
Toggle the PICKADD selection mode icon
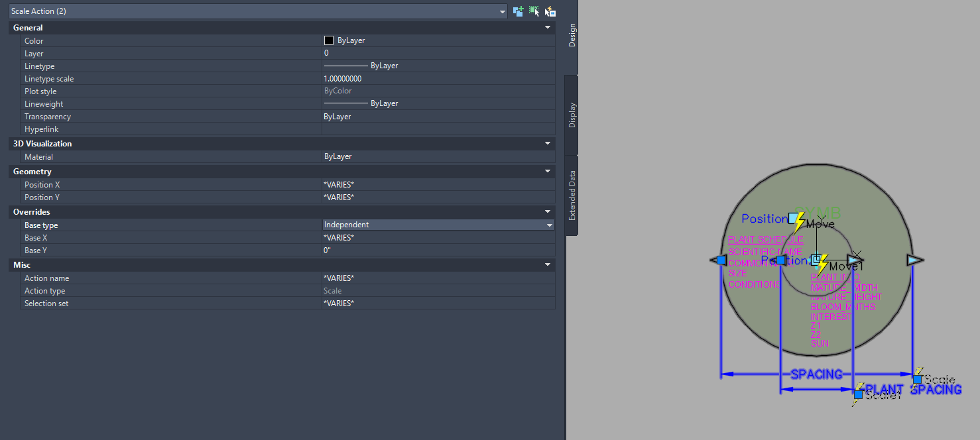click(x=519, y=11)
